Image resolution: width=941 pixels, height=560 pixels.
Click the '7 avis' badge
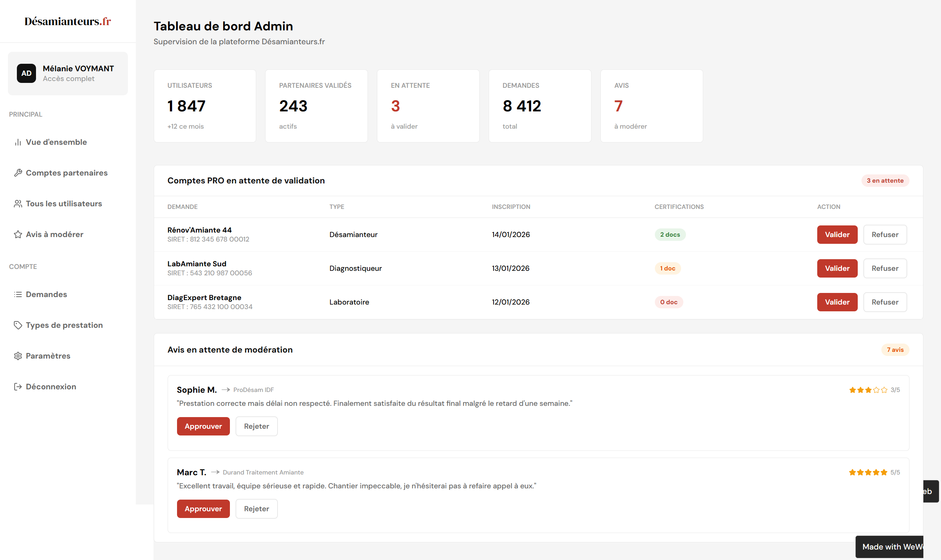point(895,350)
